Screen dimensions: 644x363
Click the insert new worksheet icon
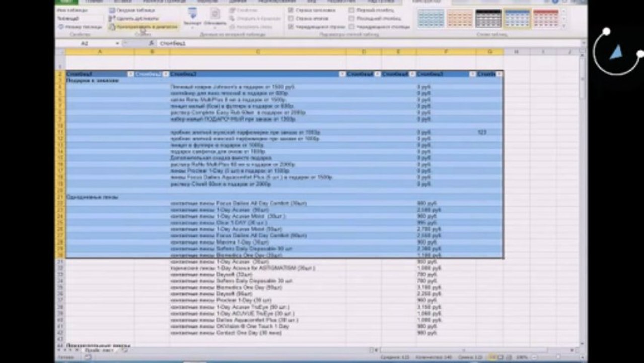tap(124, 350)
